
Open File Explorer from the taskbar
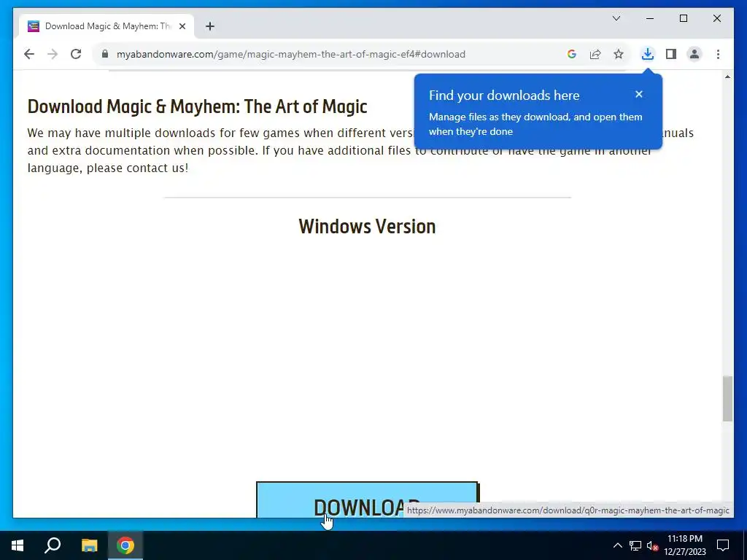click(x=89, y=545)
